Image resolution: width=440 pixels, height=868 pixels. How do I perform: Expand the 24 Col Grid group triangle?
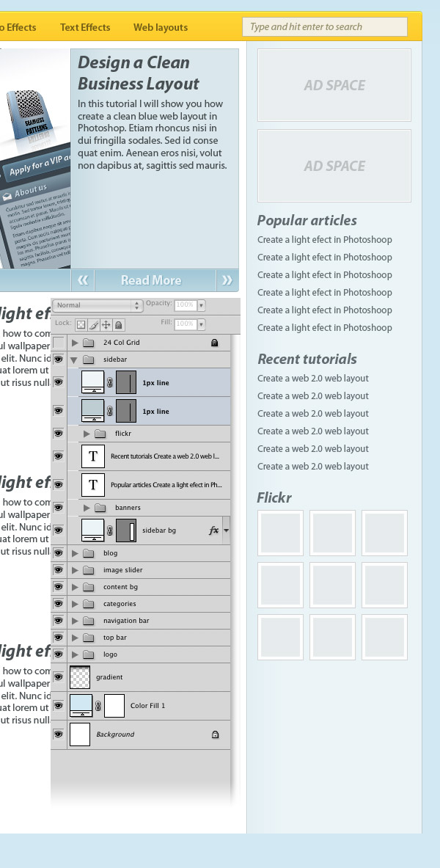tap(75, 343)
